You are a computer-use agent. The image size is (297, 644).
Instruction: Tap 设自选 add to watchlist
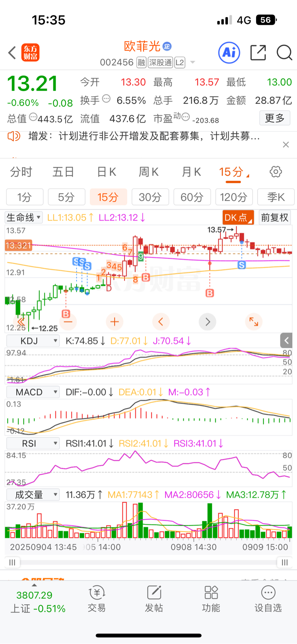(x=268, y=599)
